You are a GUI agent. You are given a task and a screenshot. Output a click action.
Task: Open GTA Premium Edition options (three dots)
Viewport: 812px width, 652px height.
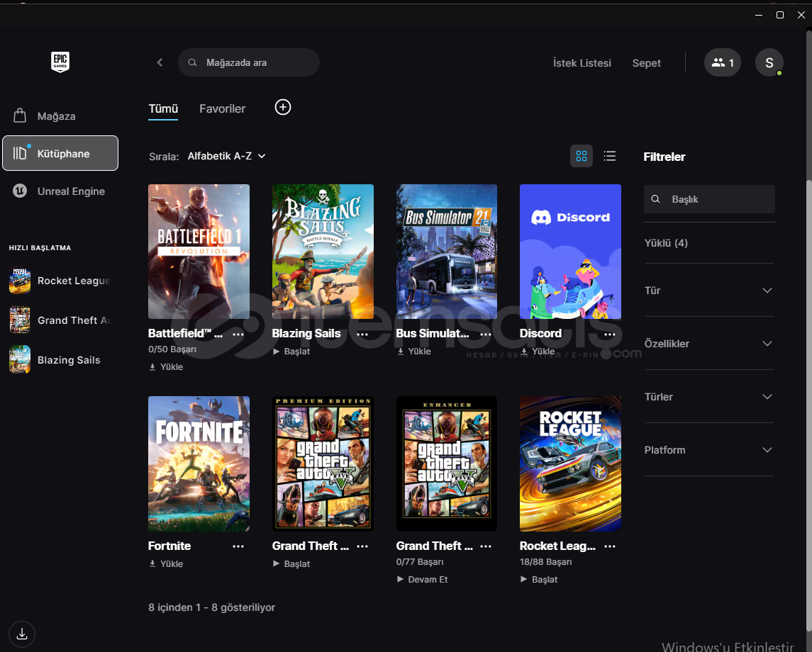click(x=362, y=546)
